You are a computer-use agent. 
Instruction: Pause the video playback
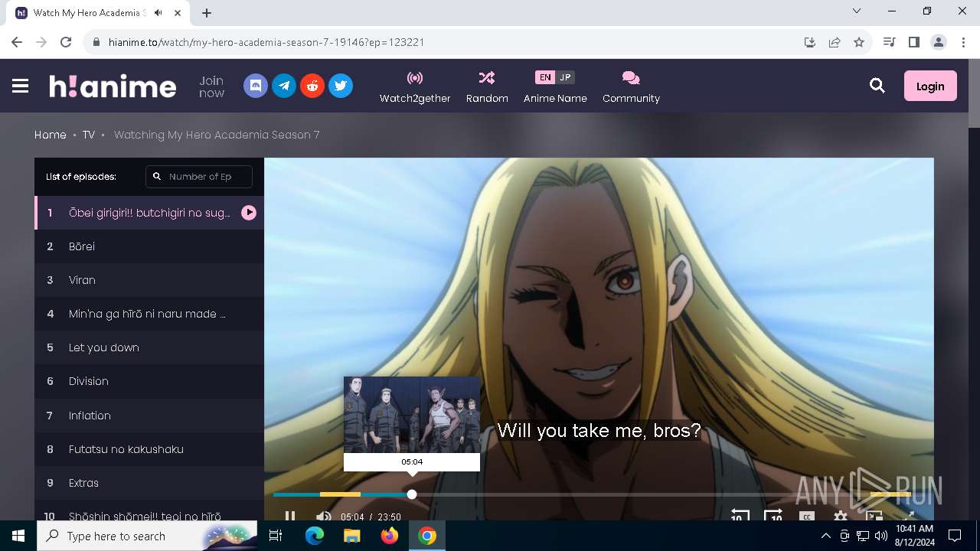(x=290, y=516)
